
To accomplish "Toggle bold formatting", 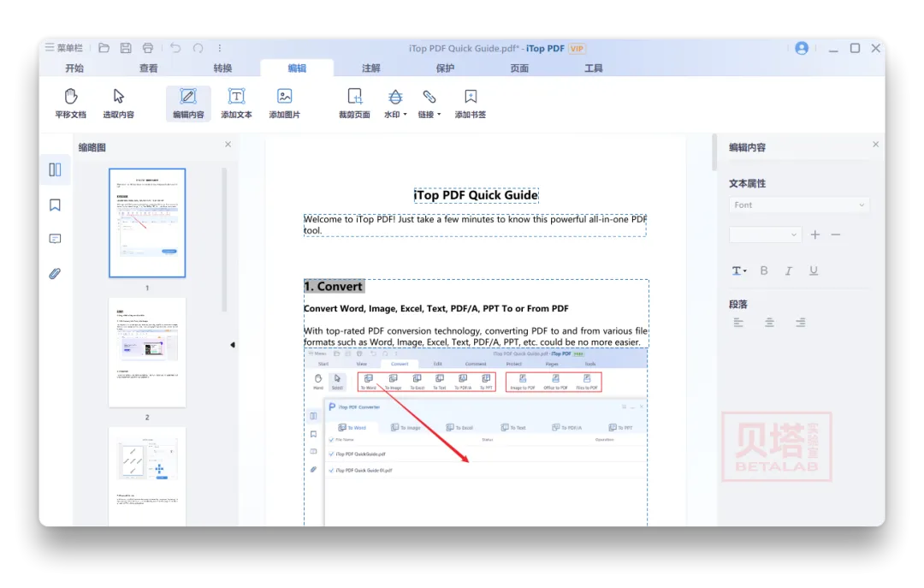I will coord(764,270).
